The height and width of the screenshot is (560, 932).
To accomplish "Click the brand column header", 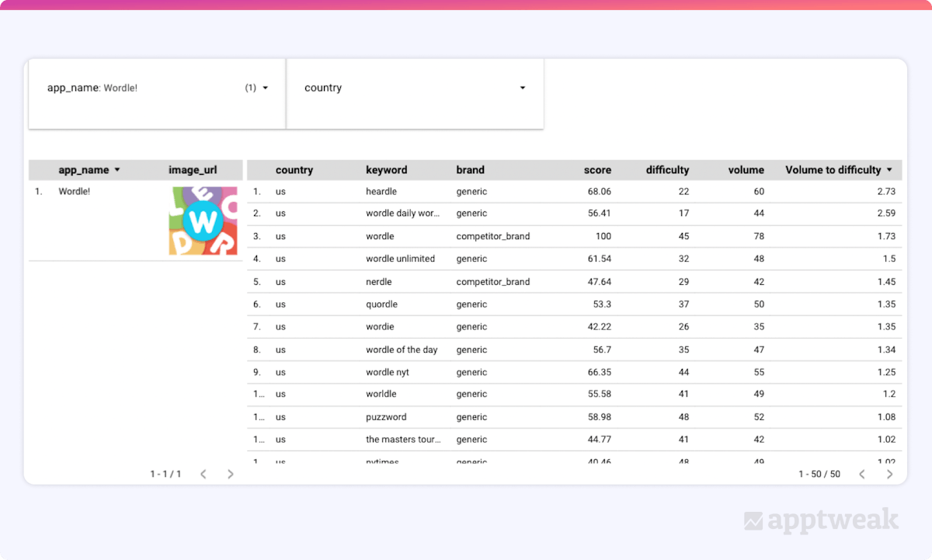I will click(470, 169).
